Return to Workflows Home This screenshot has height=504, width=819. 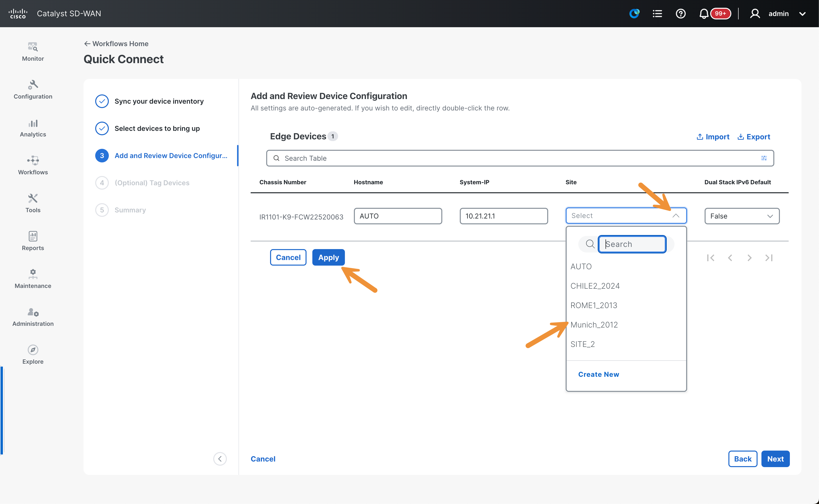(x=116, y=44)
